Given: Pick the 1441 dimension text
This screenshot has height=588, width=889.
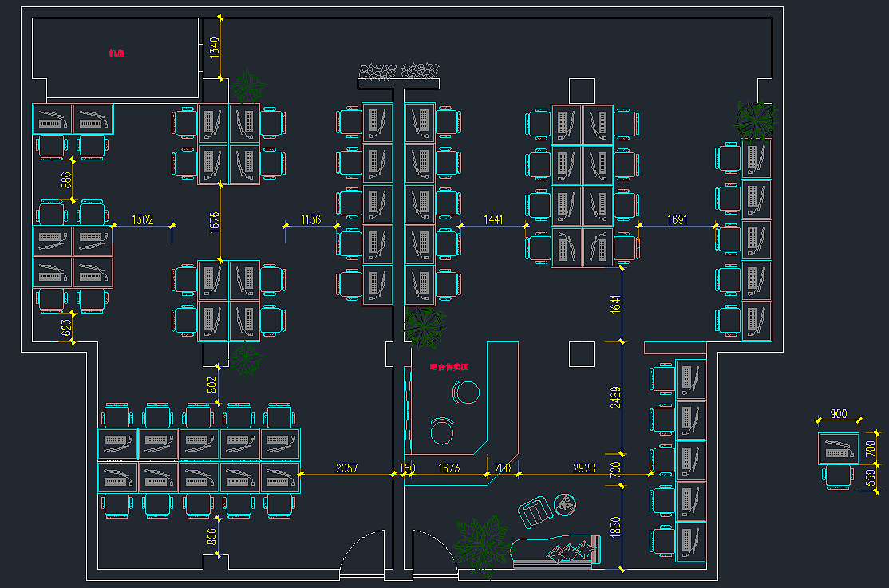Looking at the screenshot, I should (493, 219).
